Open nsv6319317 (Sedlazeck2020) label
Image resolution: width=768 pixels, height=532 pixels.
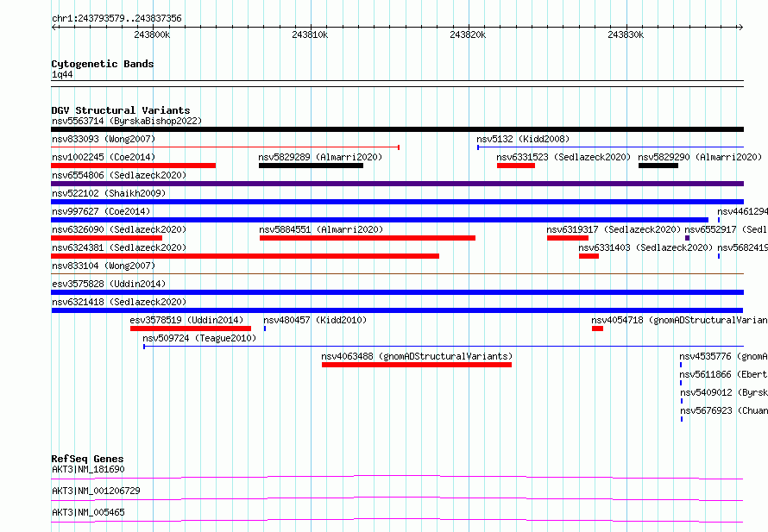click(x=614, y=229)
